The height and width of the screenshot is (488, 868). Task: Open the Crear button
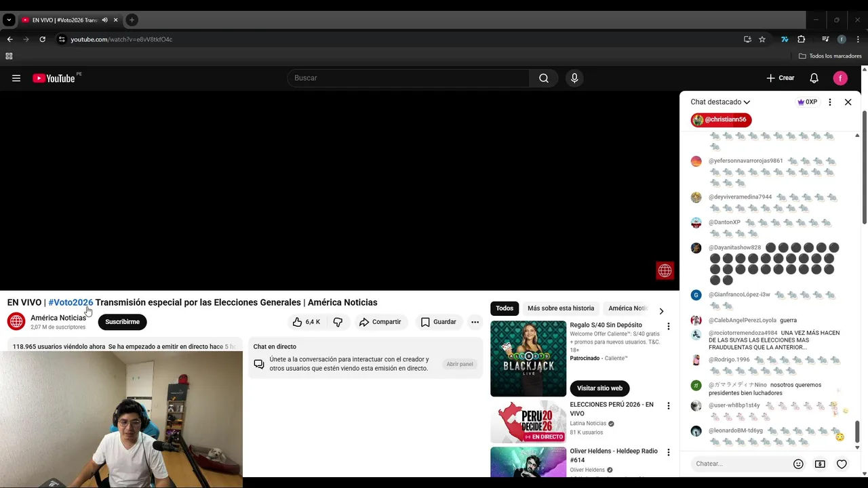(x=781, y=78)
